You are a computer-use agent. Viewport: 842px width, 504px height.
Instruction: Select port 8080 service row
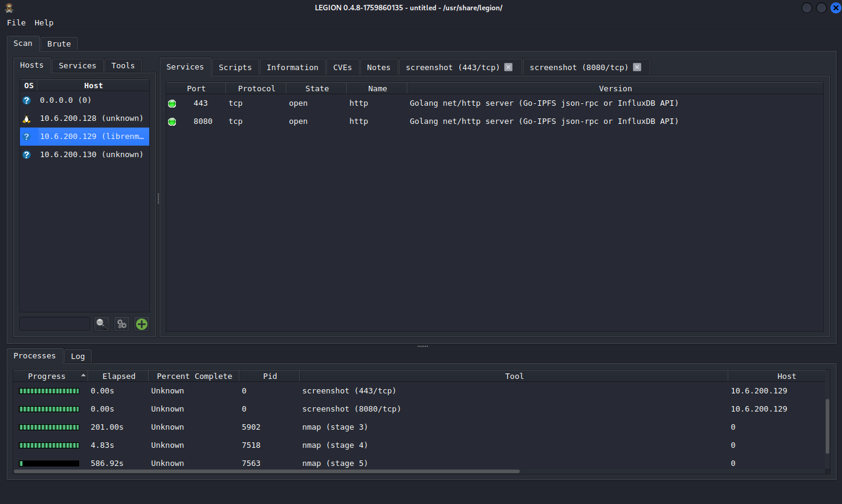coord(495,121)
